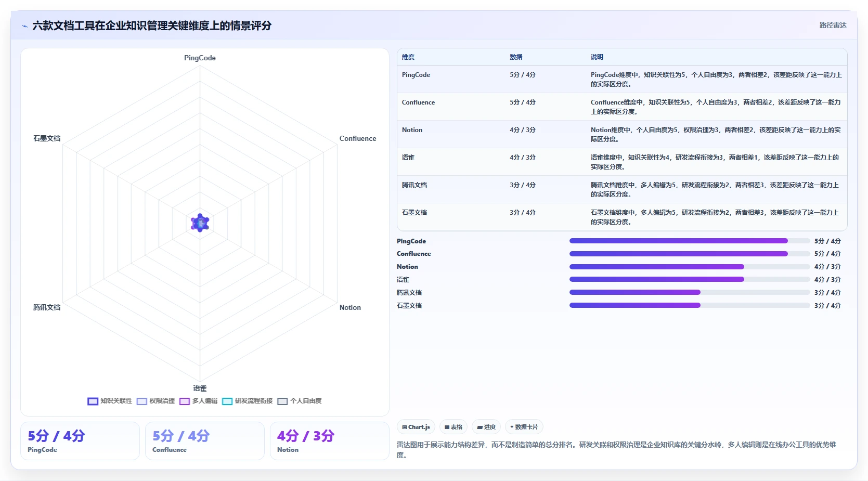Click the Notion progress bar
Image resolution: width=868 pixels, height=481 pixels.
click(690, 267)
